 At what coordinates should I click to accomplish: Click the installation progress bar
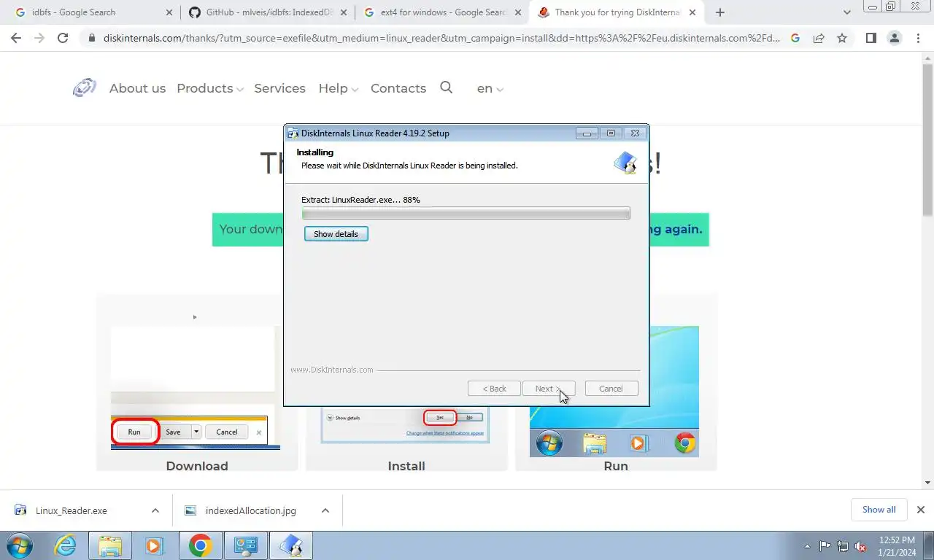pos(466,213)
